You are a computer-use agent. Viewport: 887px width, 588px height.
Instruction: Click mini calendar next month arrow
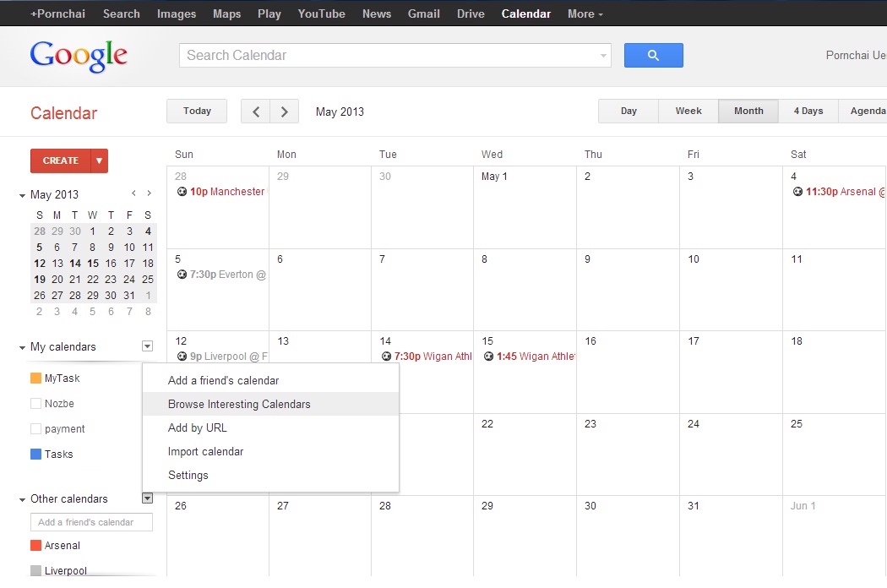[149, 193]
